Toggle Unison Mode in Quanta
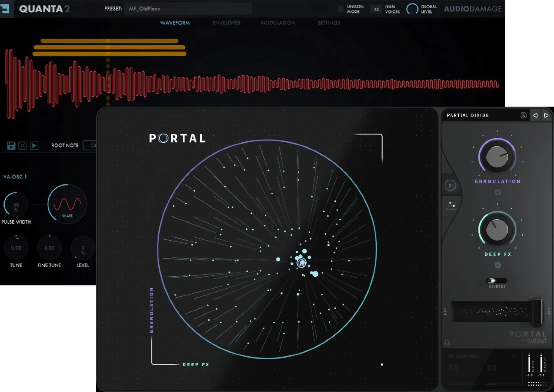Viewport: 554px width, 392px height. coord(341,9)
